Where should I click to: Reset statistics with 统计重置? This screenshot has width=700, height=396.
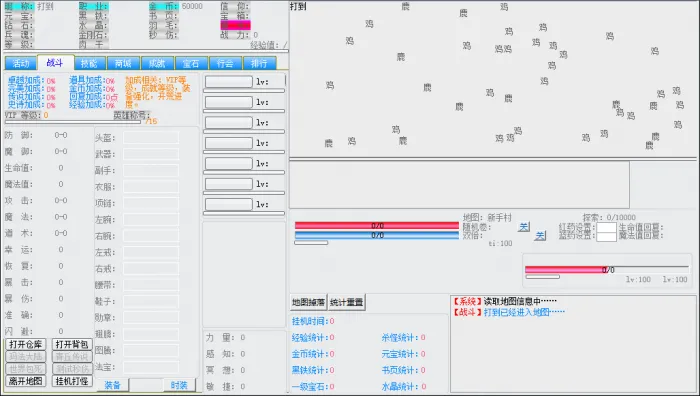pyautogui.click(x=346, y=302)
